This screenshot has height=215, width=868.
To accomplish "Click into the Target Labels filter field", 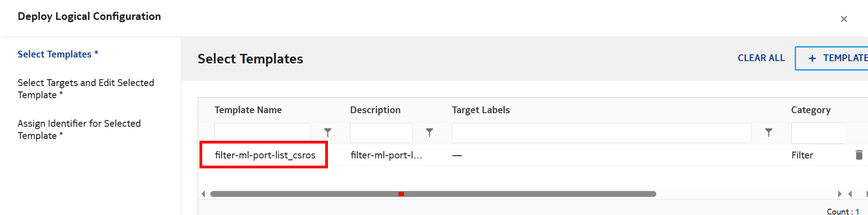I will click(x=601, y=133).
